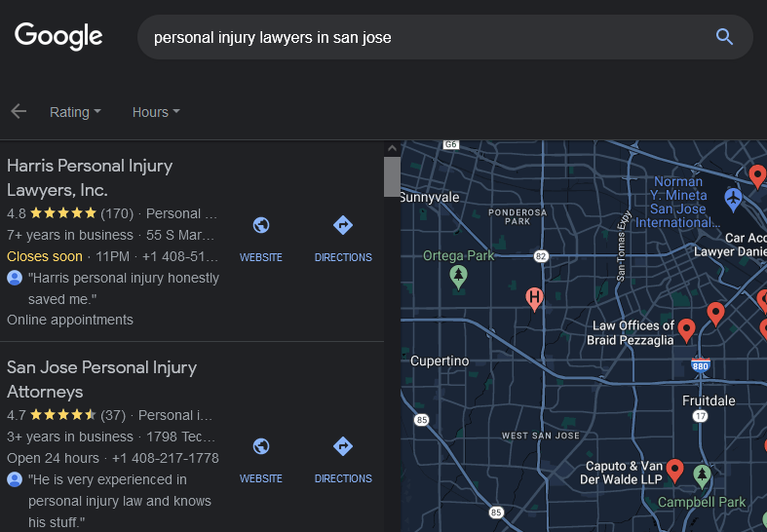
Task: Click the 'Law Offices of Braid Pezzaglia' map label
Action: point(632,332)
